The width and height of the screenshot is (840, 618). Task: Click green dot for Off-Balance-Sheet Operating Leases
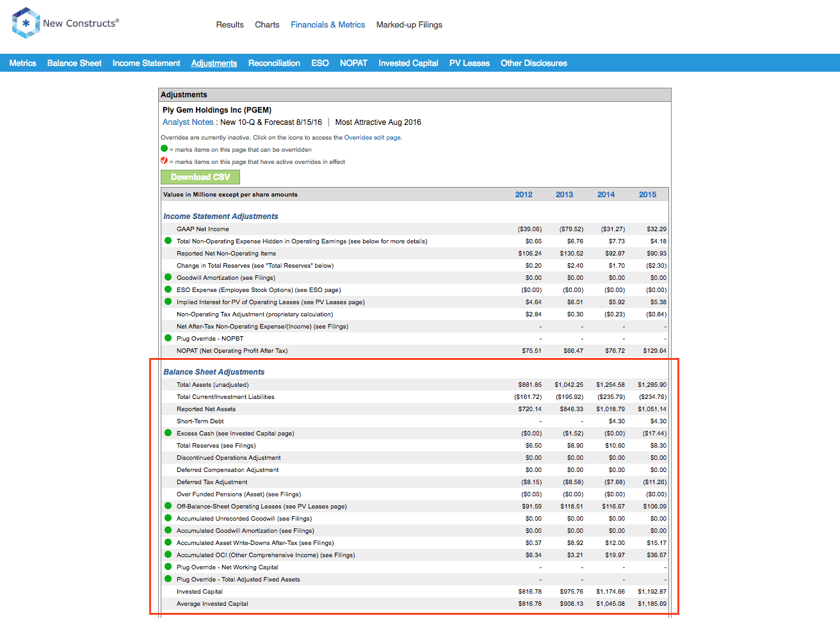point(168,506)
